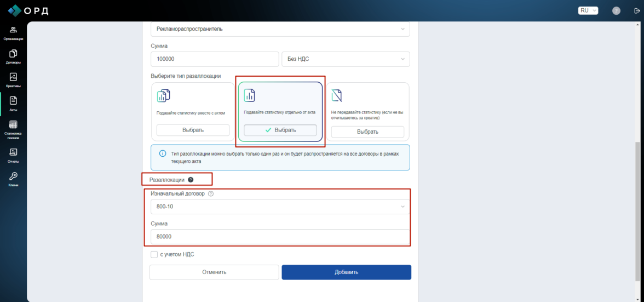Screen dimensions: 644x302
Task: Show hint for Изначальный договор
Action: tap(211, 194)
